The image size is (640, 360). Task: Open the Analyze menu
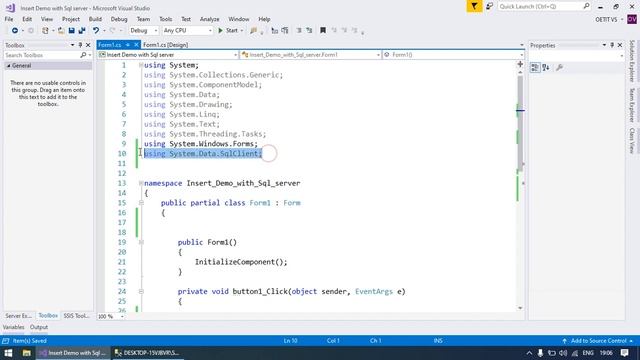point(209,19)
